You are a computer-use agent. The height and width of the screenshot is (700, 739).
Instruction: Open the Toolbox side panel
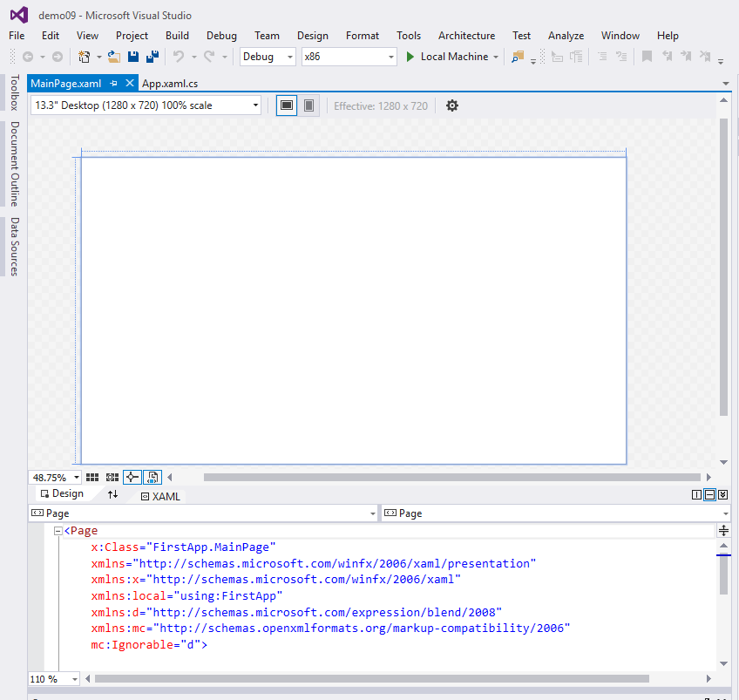(13, 92)
